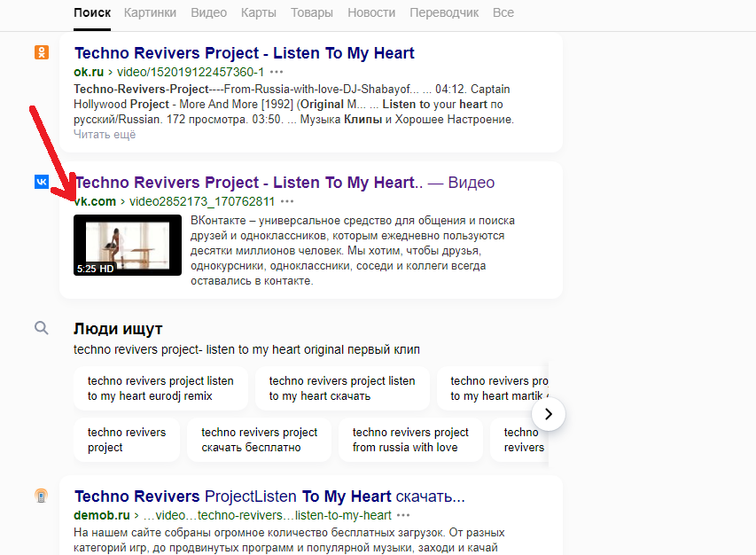
Task: Open the three-dot menu of ok.ru result
Action: pyautogui.click(x=277, y=72)
